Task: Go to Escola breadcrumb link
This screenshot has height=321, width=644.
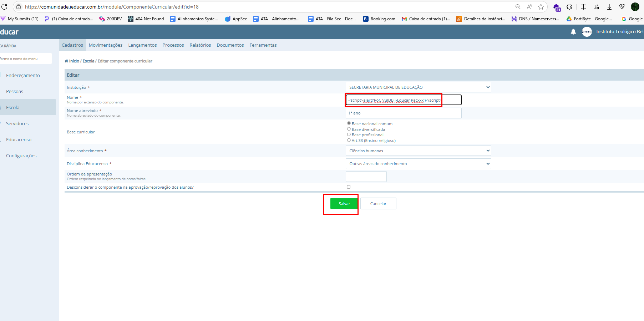Action: coord(88,61)
